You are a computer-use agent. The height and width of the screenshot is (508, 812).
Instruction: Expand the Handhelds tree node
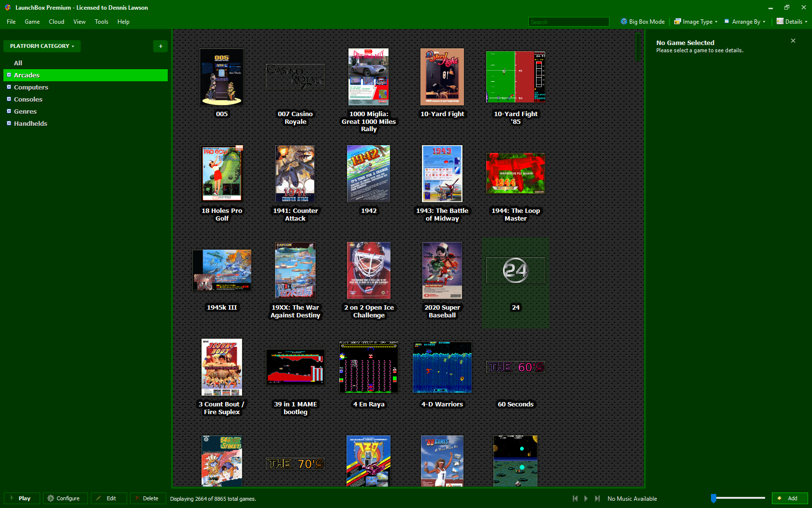[9, 123]
